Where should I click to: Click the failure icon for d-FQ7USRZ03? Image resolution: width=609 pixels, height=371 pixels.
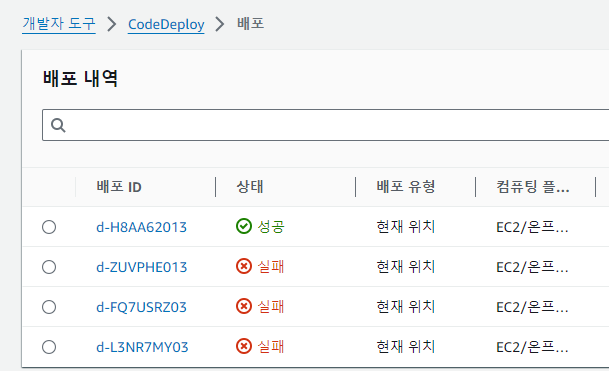(x=244, y=306)
